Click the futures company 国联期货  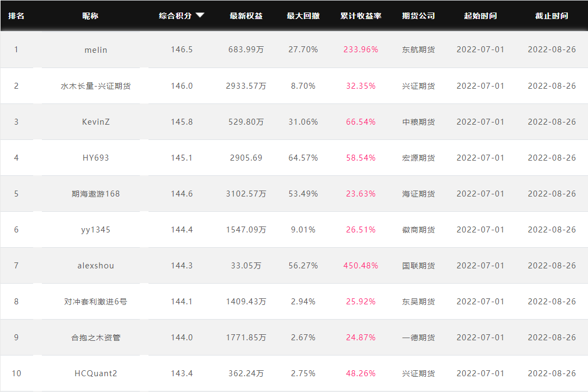click(x=418, y=266)
